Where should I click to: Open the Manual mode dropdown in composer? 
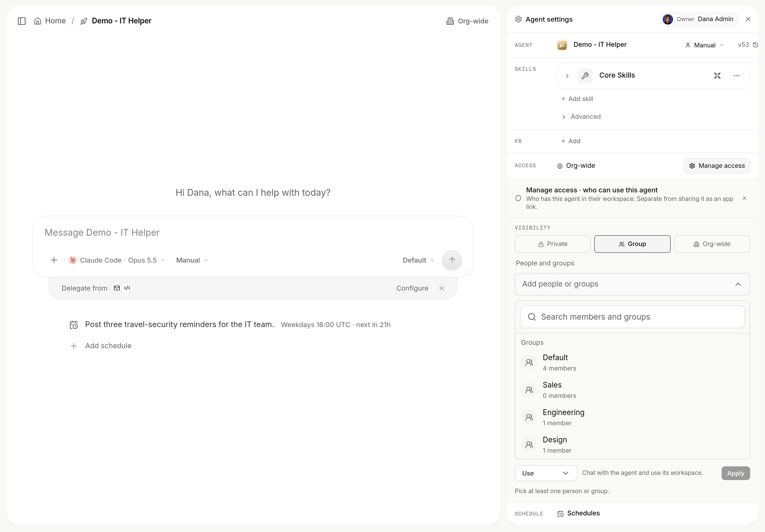[192, 260]
